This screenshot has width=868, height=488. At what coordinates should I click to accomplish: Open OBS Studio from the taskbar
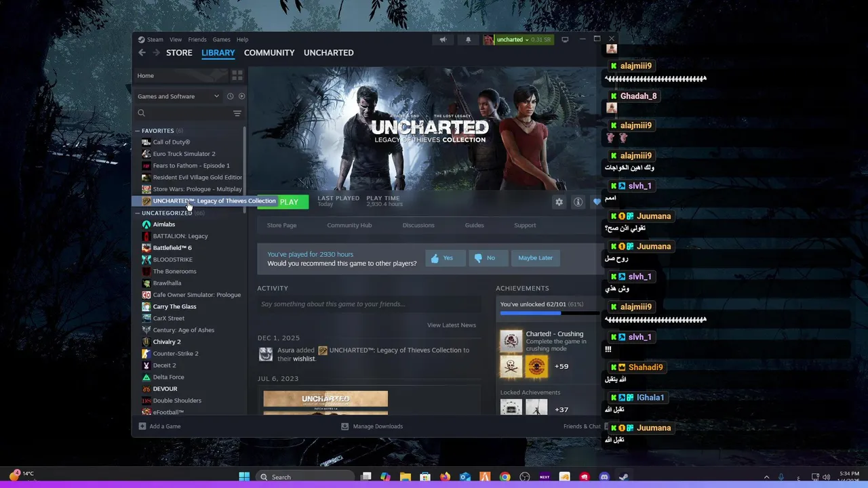[524, 477]
